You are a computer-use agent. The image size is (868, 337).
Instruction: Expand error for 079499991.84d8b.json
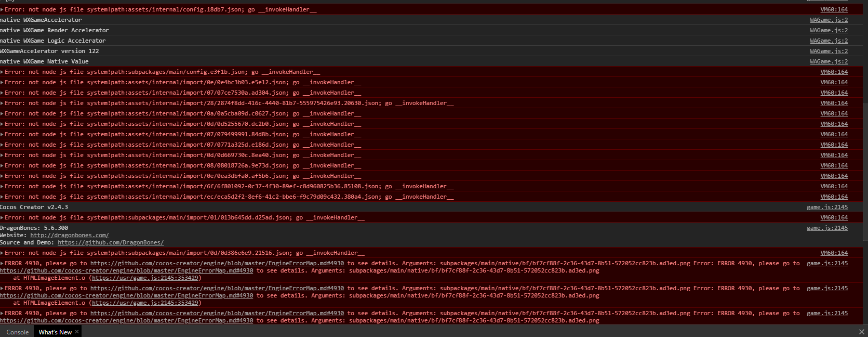(x=2, y=134)
